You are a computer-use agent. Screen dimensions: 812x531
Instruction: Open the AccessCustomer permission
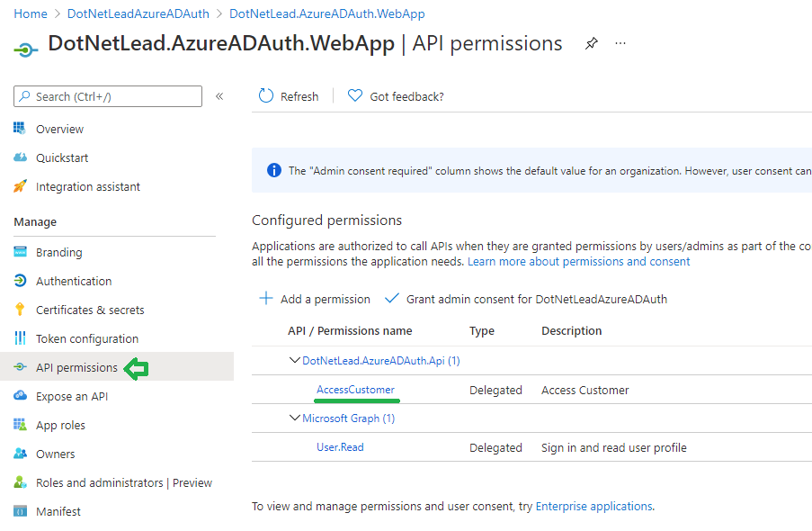coord(356,390)
